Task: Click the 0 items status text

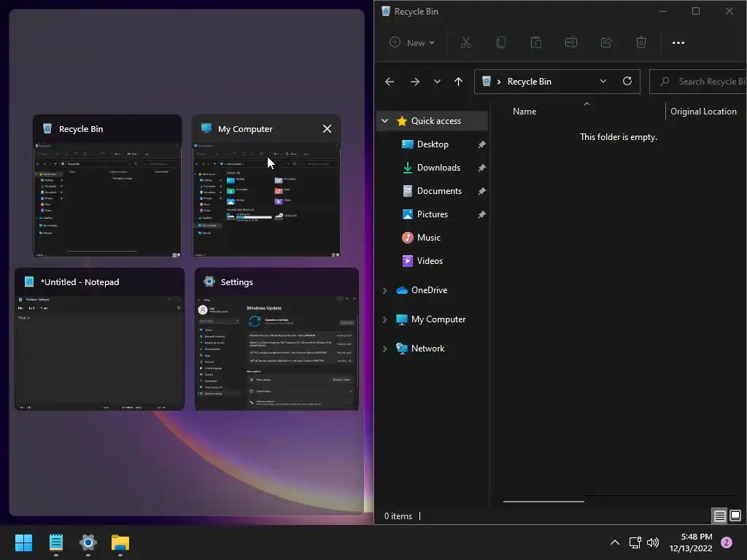Action: (398, 516)
